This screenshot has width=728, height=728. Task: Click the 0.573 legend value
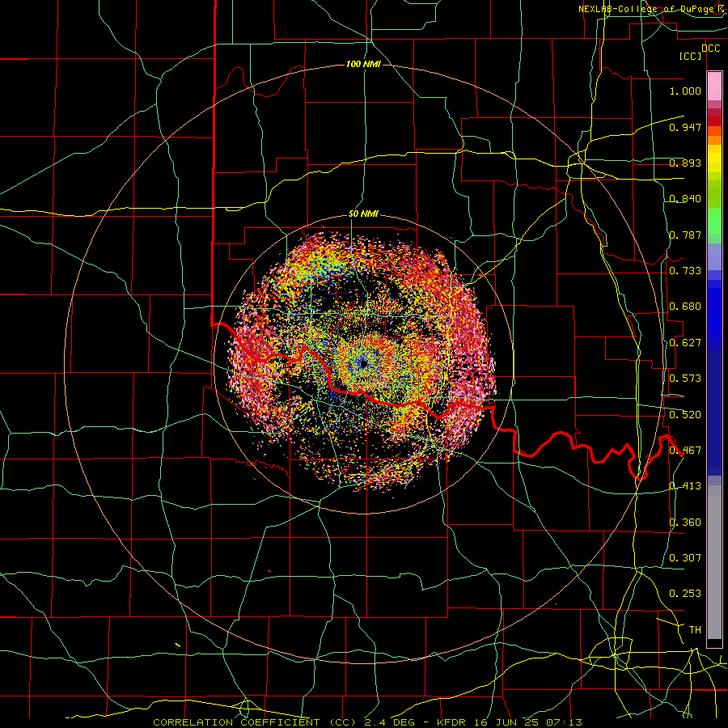(x=685, y=379)
